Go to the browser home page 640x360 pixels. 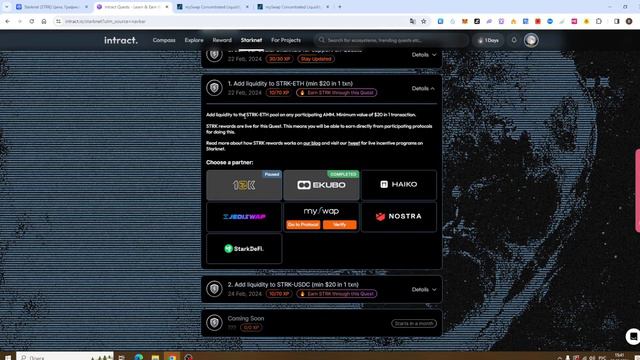(x=44, y=21)
